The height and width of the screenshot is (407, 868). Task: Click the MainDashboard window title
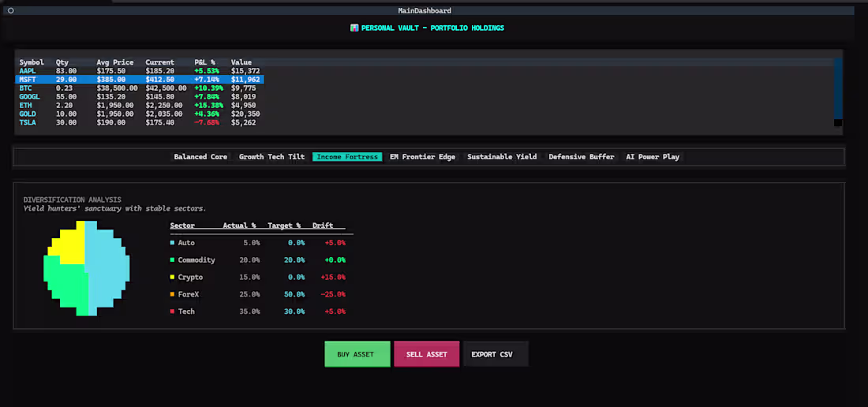point(425,10)
